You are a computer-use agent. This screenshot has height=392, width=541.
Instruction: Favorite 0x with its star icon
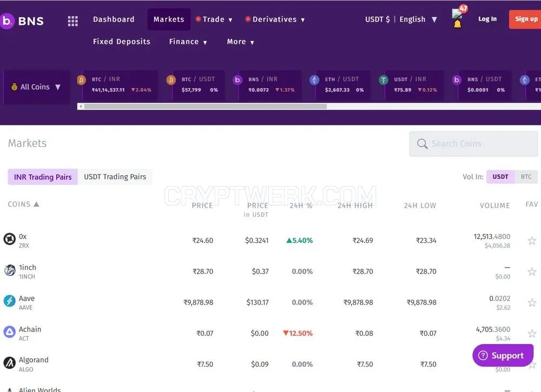click(532, 241)
